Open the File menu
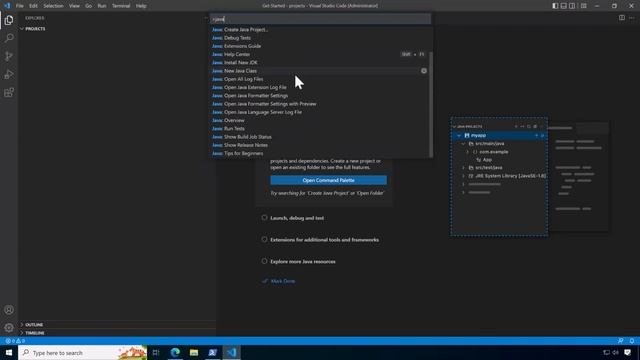 (20, 6)
